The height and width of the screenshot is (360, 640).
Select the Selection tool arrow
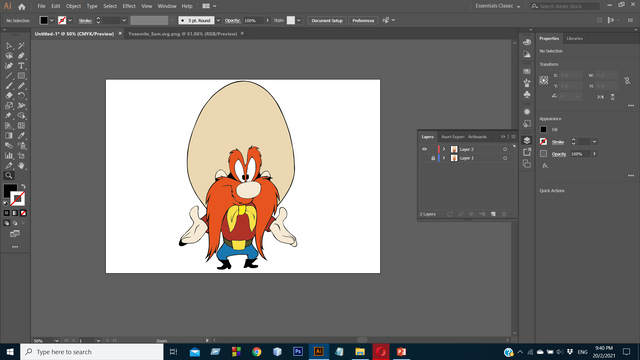[x=9, y=46]
